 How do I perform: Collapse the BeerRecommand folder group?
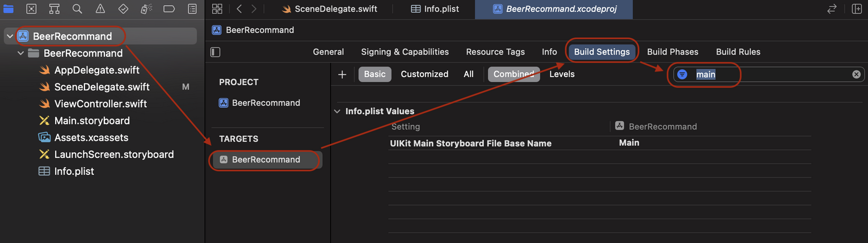coord(21,53)
